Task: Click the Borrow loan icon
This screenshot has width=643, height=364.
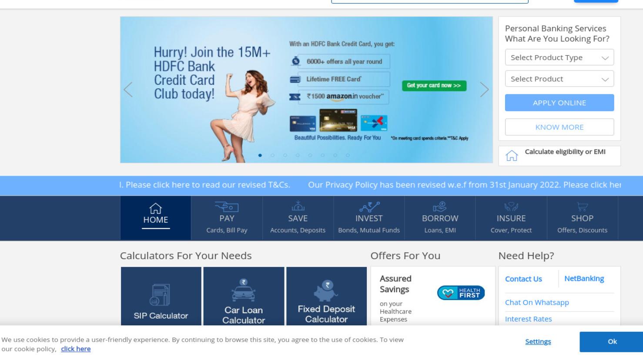Action: 440,206
